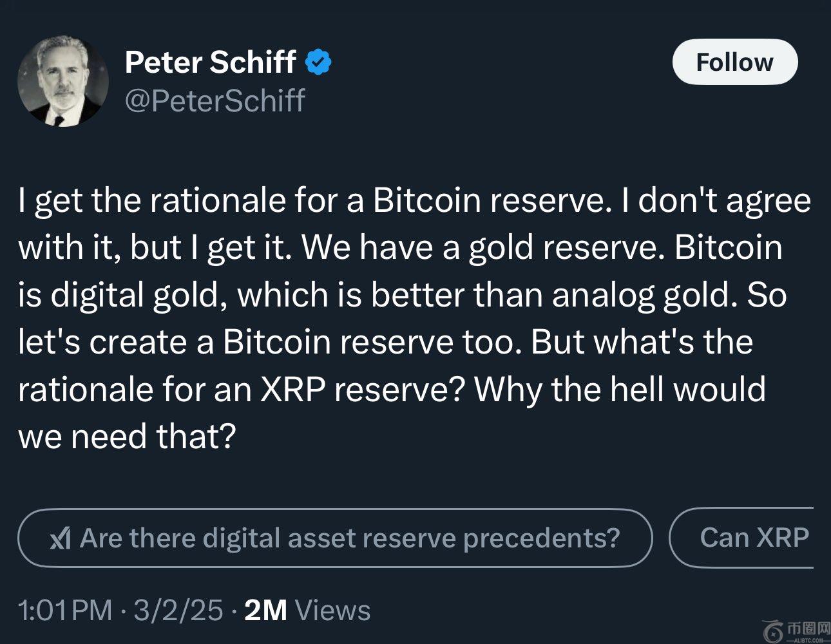Screen dimensions: 831x644
Task: Open Peter Schiff's profile picture
Action: point(63,81)
